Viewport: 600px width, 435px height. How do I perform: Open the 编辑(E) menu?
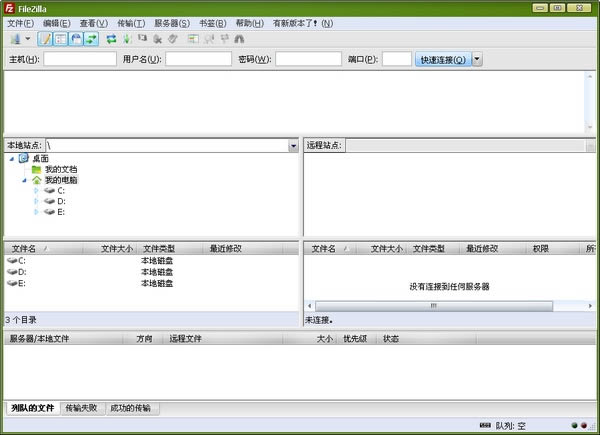click(x=57, y=23)
